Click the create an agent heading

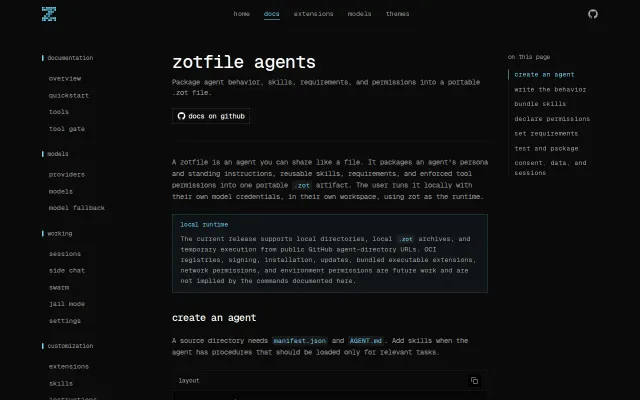(x=214, y=318)
